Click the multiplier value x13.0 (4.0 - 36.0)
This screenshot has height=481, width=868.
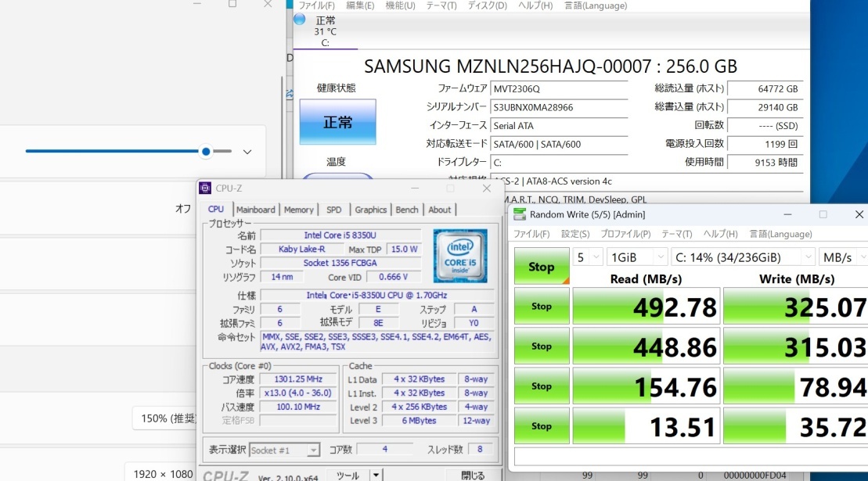298,393
